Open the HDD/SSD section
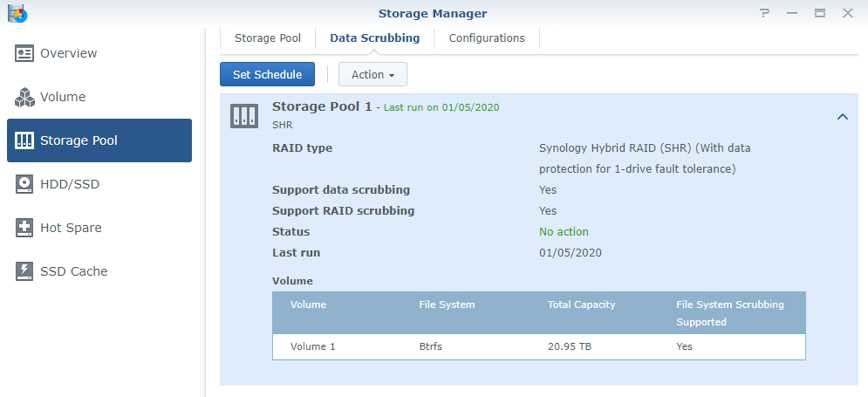 tap(99, 184)
